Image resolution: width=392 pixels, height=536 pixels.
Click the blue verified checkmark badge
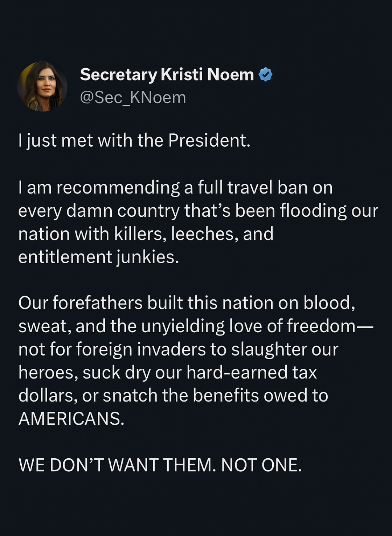point(265,74)
